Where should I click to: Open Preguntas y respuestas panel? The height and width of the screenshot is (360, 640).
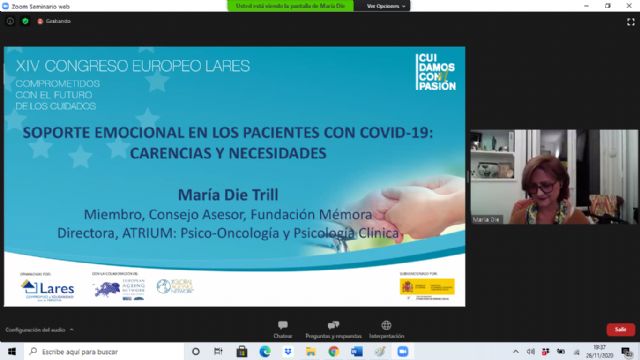pyautogui.click(x=333, y=329)
